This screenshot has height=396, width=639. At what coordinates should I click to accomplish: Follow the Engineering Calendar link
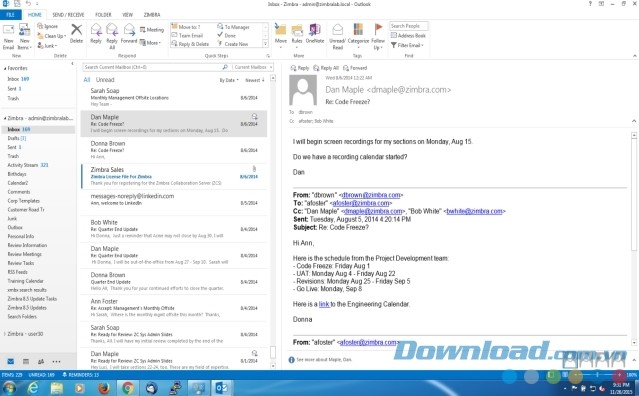click(x=324, y=304)
